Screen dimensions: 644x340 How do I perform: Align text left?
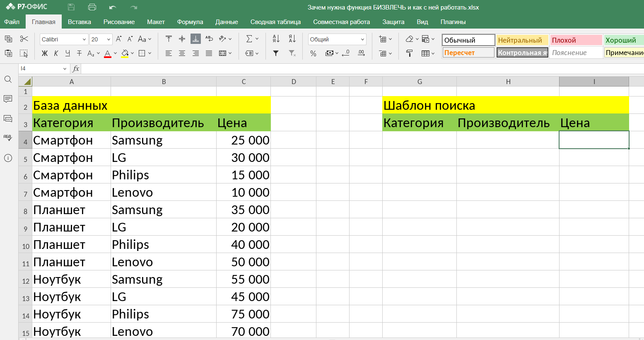(169, 53)
